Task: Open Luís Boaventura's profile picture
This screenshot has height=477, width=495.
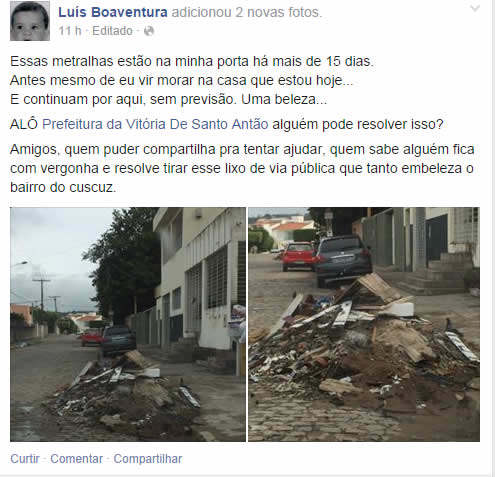Action: click(30, 21)
